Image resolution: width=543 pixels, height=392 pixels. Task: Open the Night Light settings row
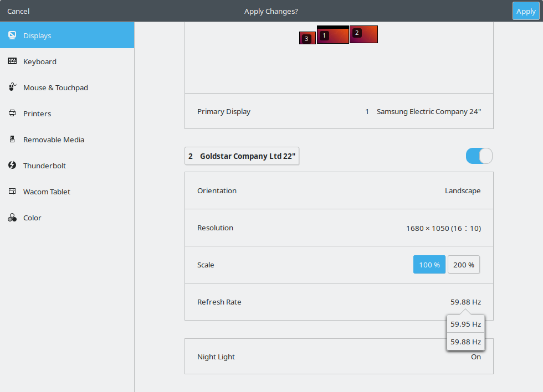339,357
